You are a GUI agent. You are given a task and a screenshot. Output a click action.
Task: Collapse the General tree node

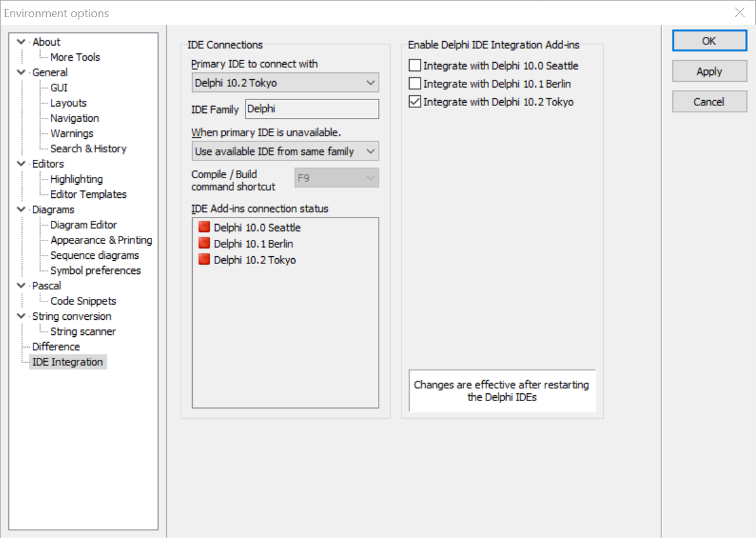point(21,72)
